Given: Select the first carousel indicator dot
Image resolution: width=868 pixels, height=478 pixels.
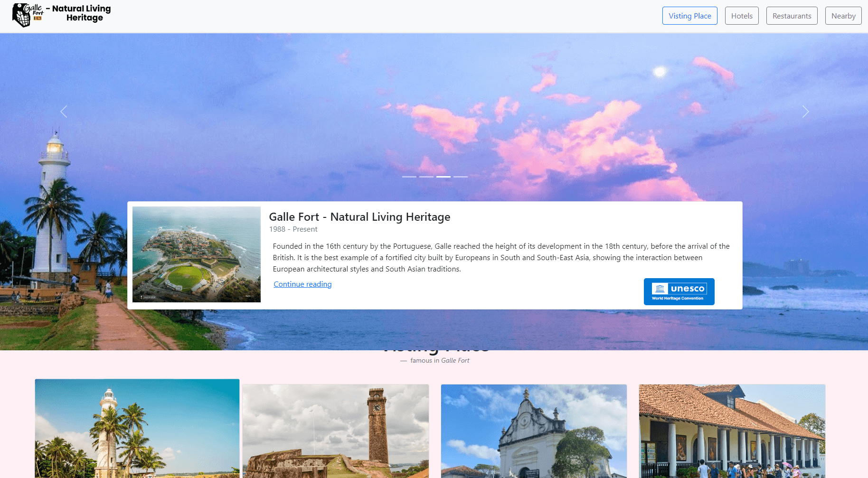Looking at the screenshot, I should tap(409, 176).
